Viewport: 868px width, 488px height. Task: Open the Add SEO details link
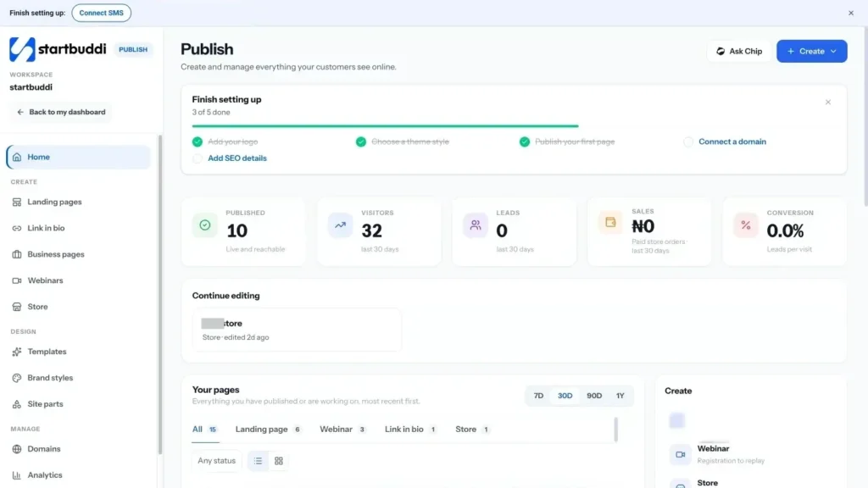(237, 158)
